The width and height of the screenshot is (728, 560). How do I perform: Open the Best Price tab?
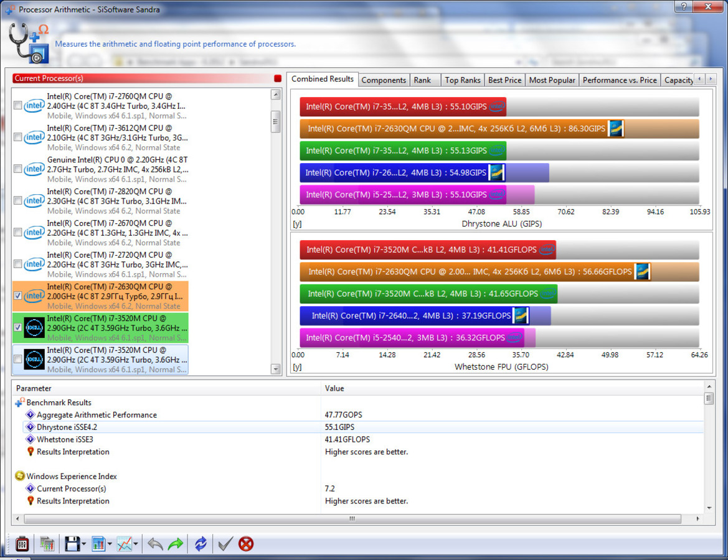tap(504, 80)
